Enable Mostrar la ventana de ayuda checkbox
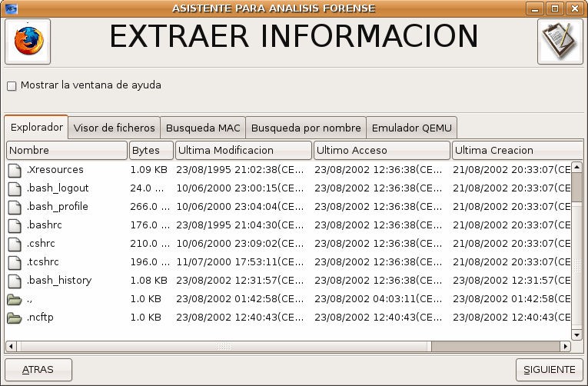 [x=12, y=86]
